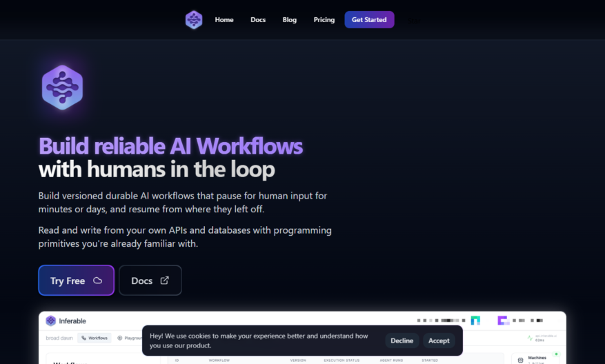Select Pricing in the navigation bar
This screenshot has width=605, height=364.
324,20
